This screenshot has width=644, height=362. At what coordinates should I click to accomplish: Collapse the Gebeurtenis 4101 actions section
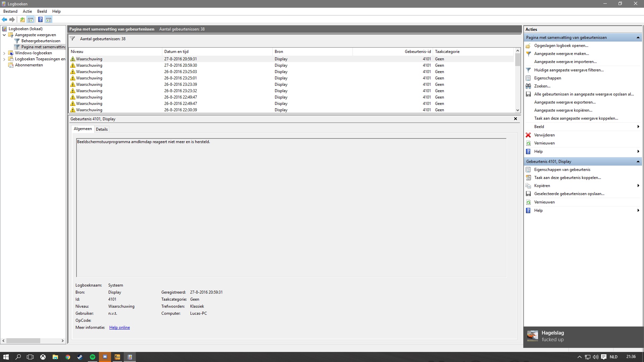pyautogui.click(x=638, y=162)
